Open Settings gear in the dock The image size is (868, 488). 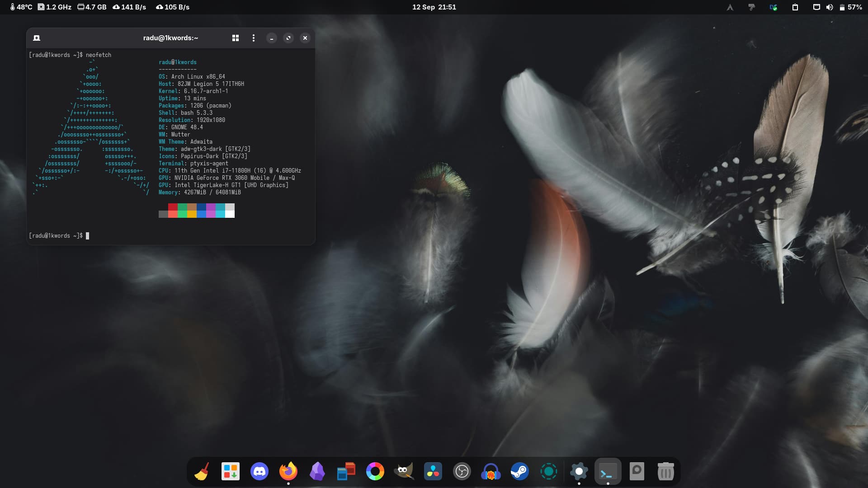coord(579,472)
